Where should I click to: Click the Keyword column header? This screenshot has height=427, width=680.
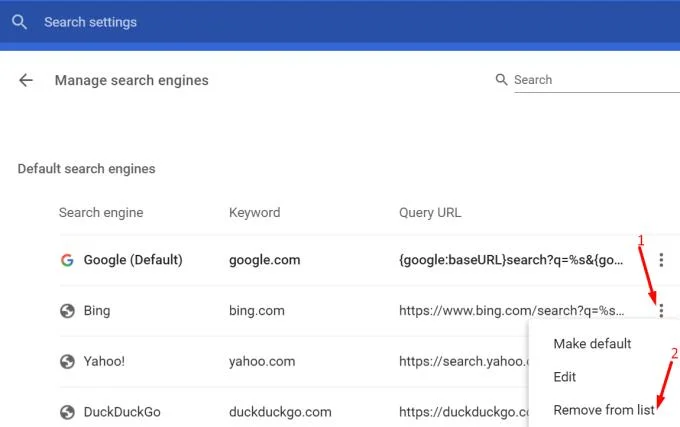[x=255, y=212]
